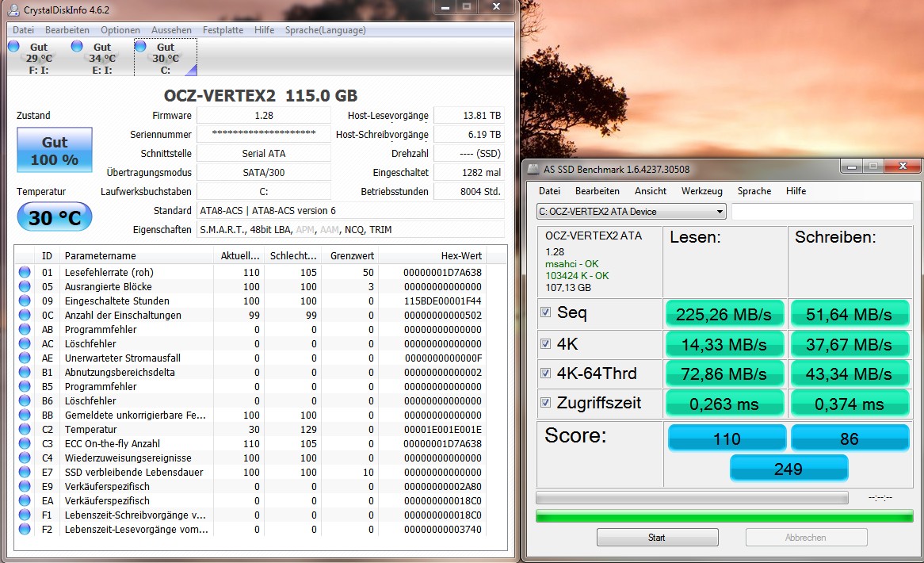The height and width of the screenshot is (563, 924).
Task: Open Datei menu in AS SSD Benchmark
Action: [x=549, y=191]
